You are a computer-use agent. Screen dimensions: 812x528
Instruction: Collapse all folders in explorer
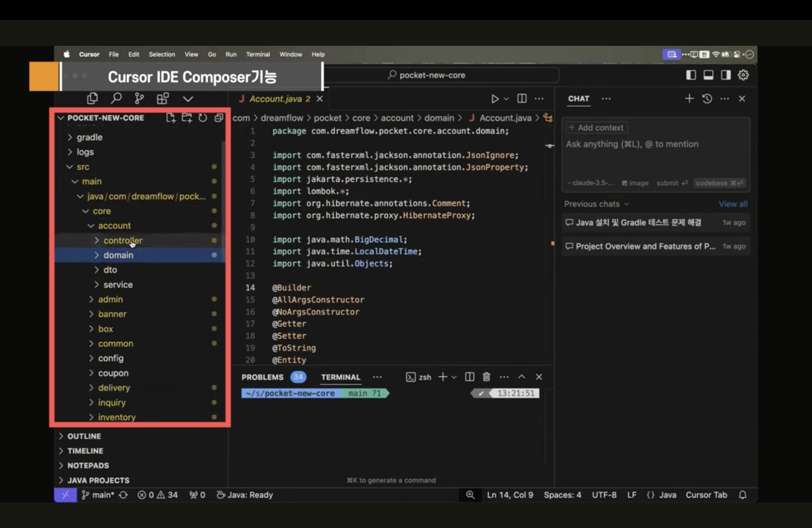click(219, 118)
